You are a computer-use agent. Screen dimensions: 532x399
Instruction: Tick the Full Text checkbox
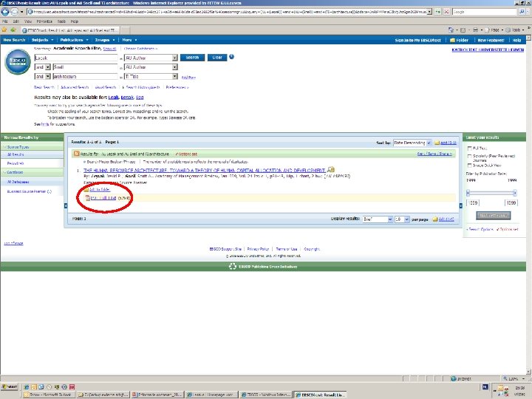470,149
